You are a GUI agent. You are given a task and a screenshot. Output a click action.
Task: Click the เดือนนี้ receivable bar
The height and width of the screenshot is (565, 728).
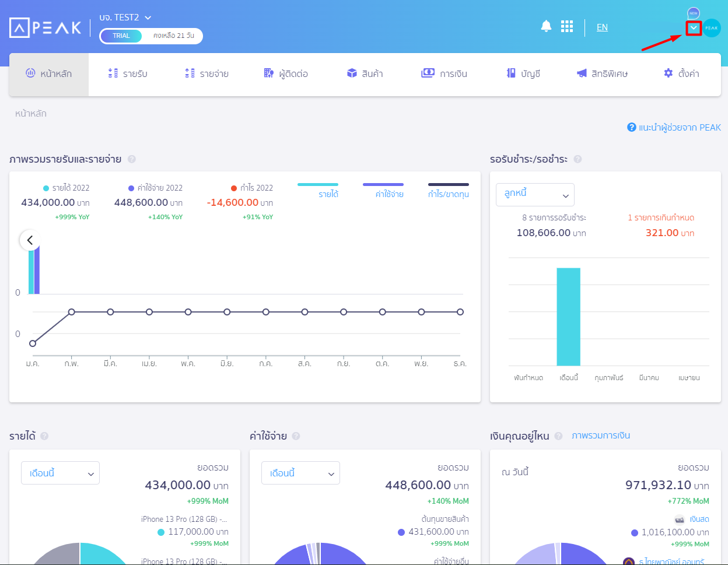pyautogui.click(x=568, y=317)
